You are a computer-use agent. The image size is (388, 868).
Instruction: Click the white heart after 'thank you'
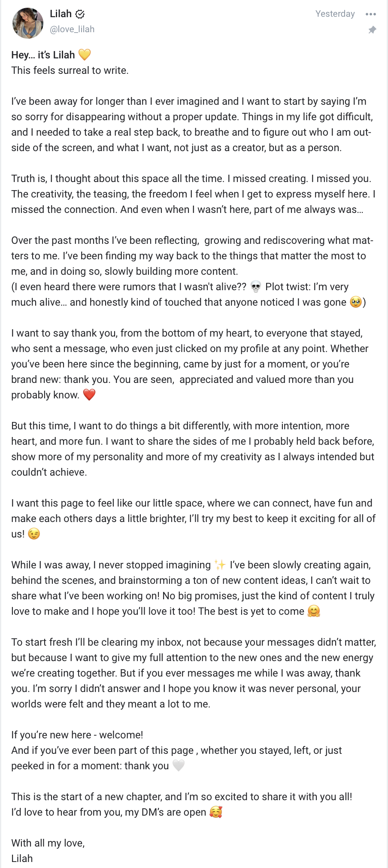[179, 765]
